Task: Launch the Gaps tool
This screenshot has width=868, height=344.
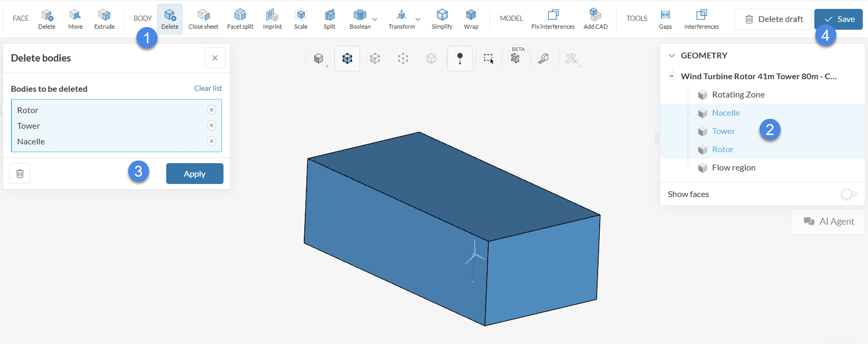Action: pyautogui.click(x=665, y=19)
